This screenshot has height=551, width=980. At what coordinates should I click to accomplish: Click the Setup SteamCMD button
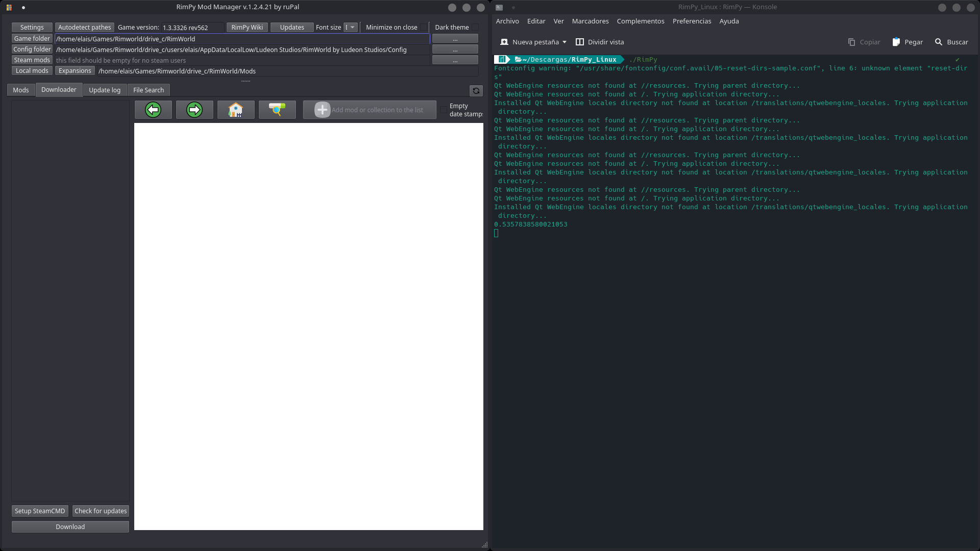click(40, 511)
